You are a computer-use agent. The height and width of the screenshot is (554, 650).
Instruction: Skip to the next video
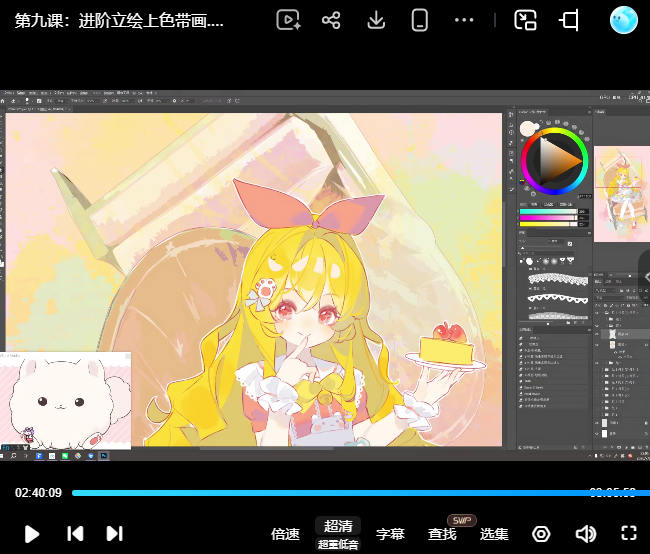114,534
